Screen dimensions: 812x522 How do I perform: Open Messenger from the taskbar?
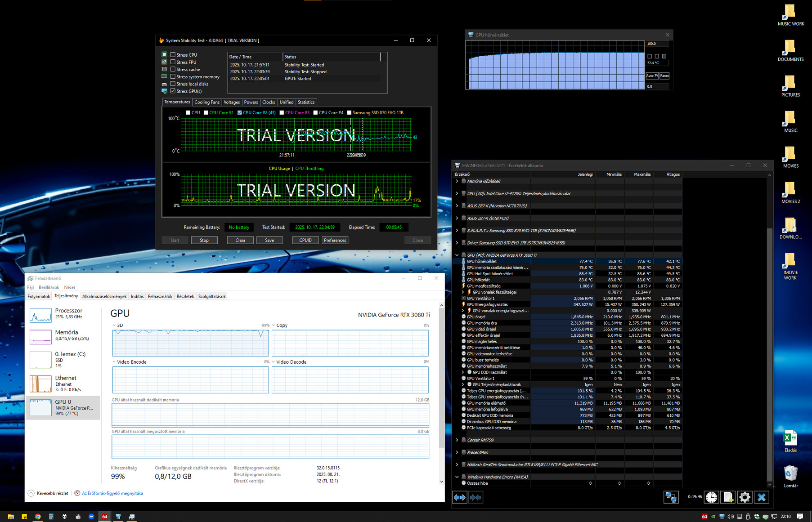[91, 517]
